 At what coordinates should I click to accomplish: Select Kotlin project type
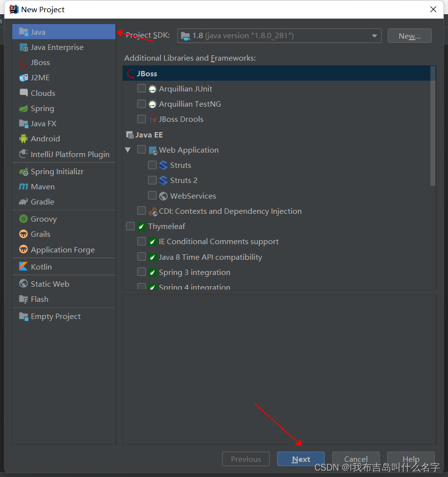point(64,267)
